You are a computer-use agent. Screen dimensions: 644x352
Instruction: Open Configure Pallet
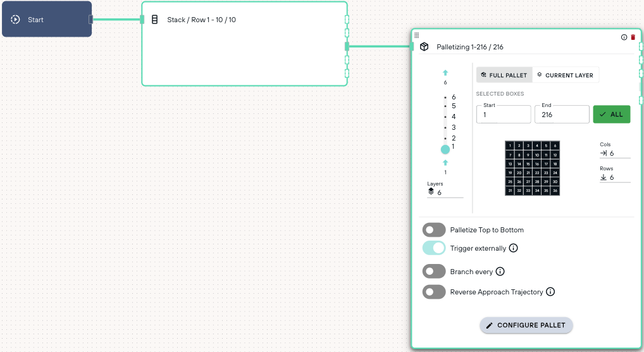click(x=526, y=325)
